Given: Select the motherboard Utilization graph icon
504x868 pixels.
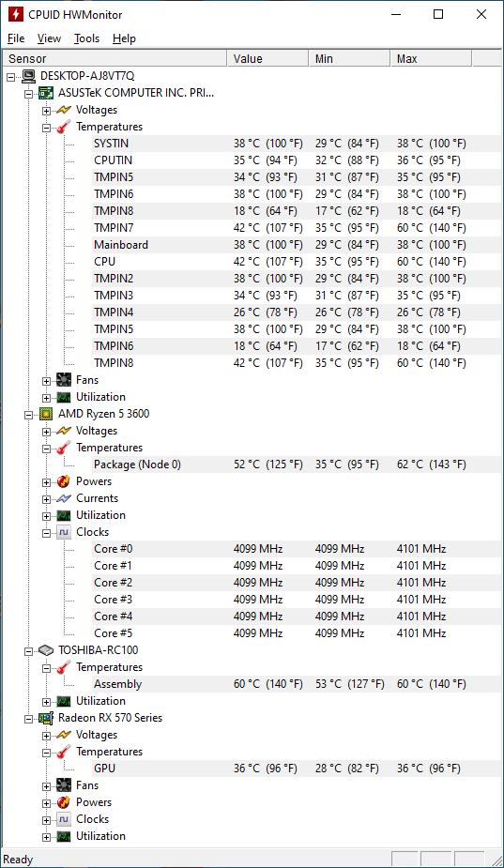Looking at the screenshot, I should pyautogui.click(x=64, y=397).
